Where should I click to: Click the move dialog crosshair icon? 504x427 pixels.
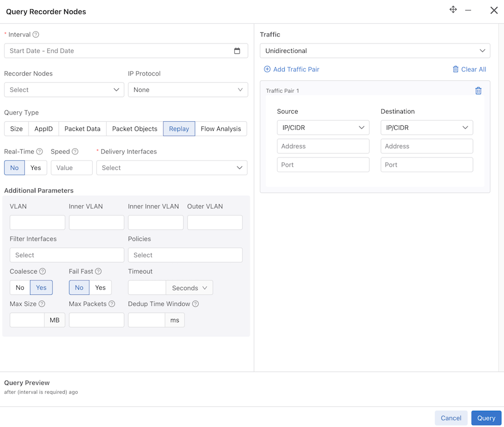453,10
